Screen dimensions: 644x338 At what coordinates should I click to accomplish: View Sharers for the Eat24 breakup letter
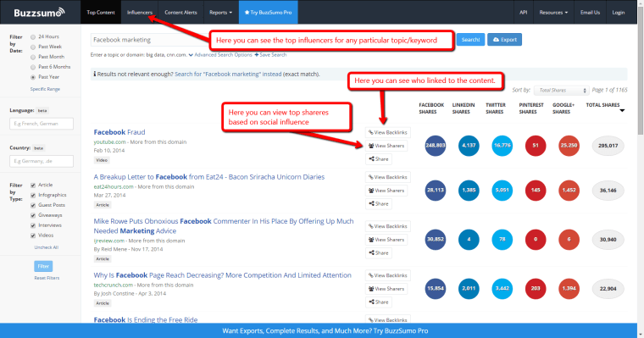tap(386, 190)
